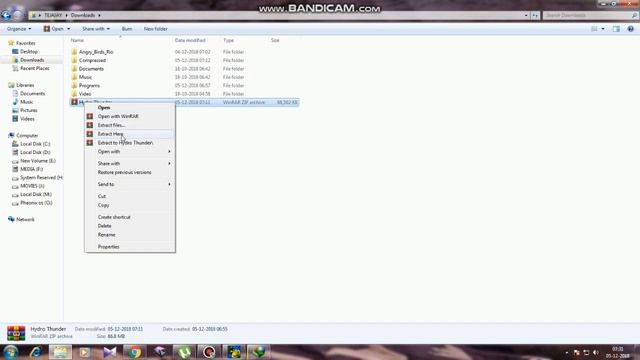The height and width of the screenshot is (360, 640).
Task: Click the Open with WinRAR icon
Action: 90,116
